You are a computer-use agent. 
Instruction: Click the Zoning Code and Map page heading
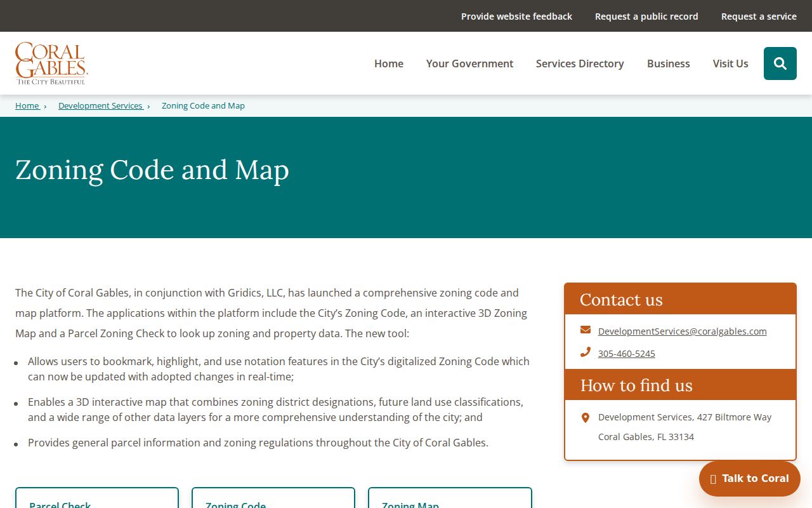(152, 170)
